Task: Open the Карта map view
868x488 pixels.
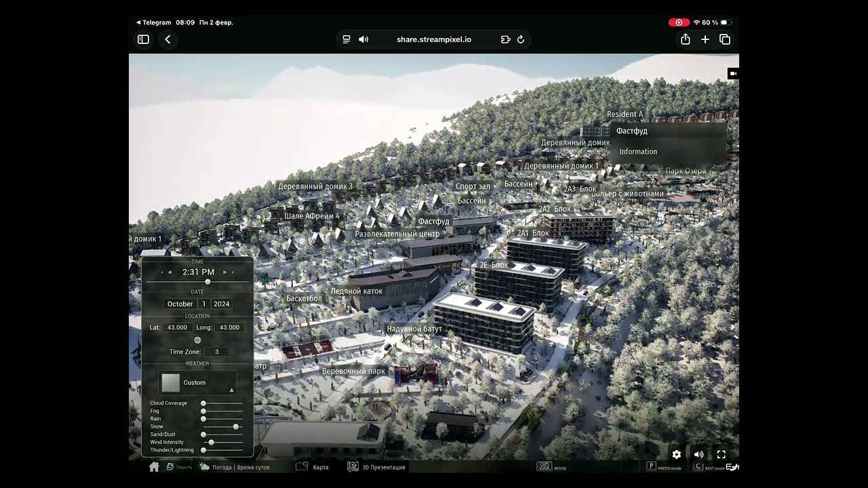Action: (313, 467)
